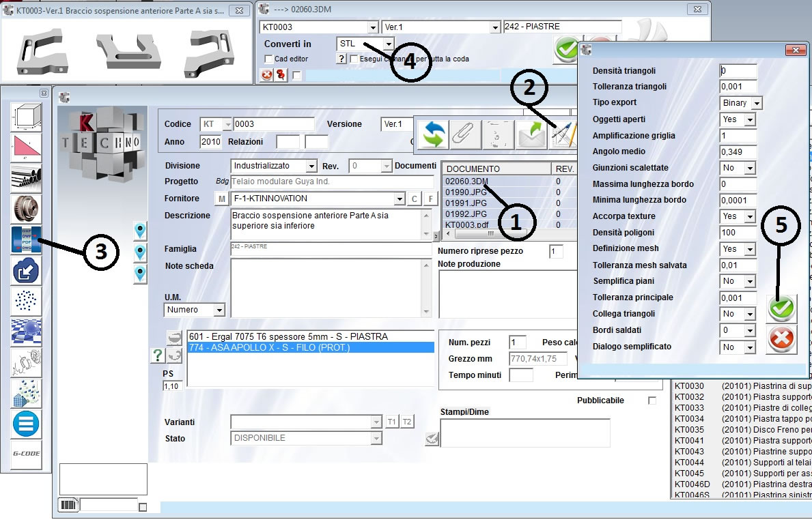The image size is (812, 524).
Task: Click the T1 button near Varianti
Action: (x=391, y=422)
